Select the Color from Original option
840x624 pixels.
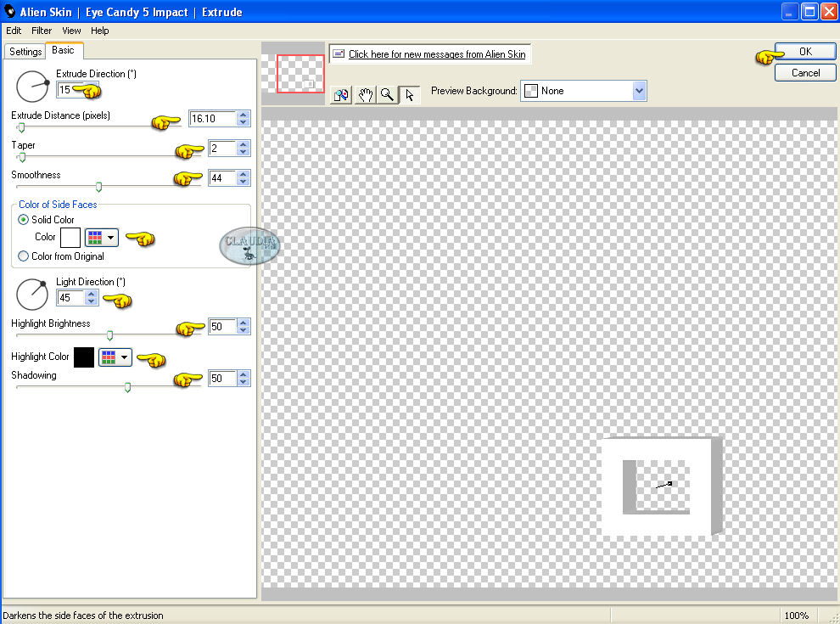(23, 256)
